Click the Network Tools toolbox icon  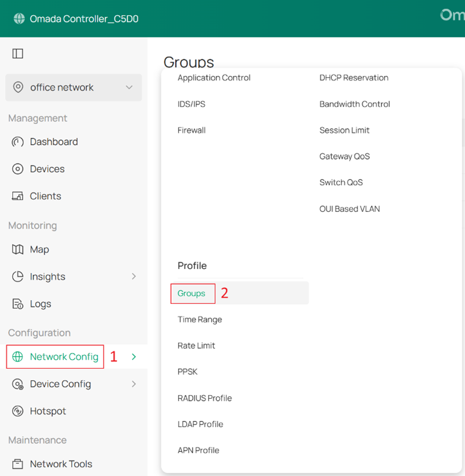pos(18,464)
